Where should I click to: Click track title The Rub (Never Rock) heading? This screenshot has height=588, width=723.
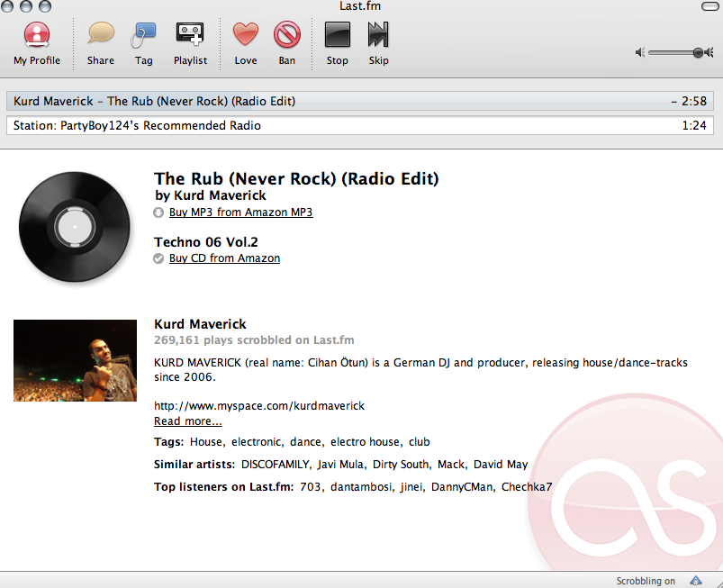[x=296, y=179]
